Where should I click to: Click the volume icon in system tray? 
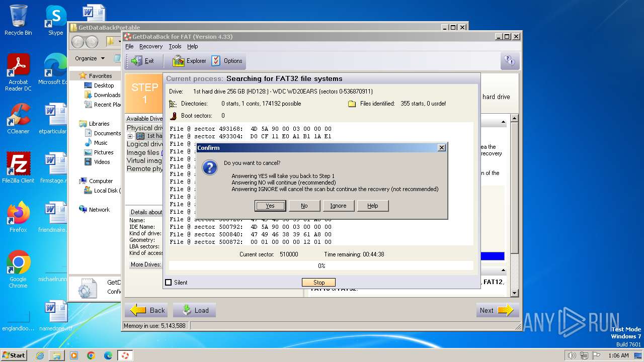point(572,355)
